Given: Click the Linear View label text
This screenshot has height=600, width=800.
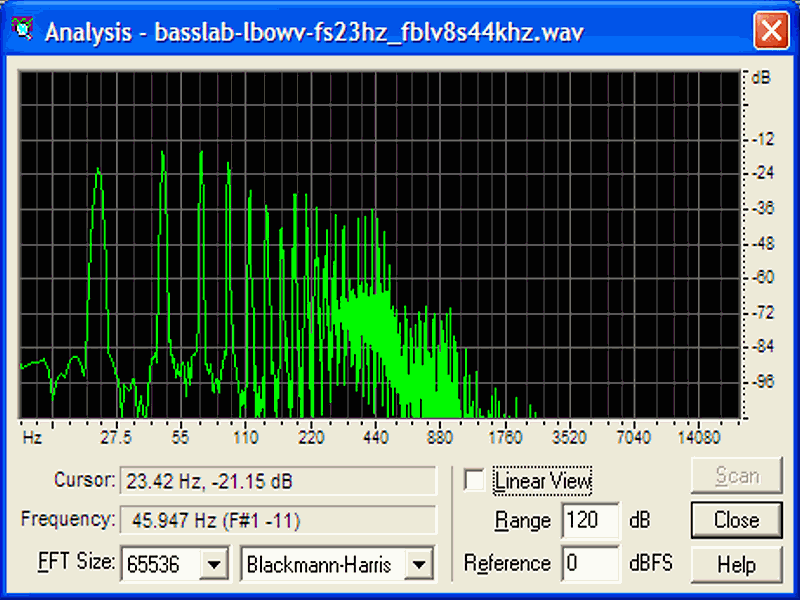Looking at the screenshot, I should pyautogui.click(x=543, y=481).
